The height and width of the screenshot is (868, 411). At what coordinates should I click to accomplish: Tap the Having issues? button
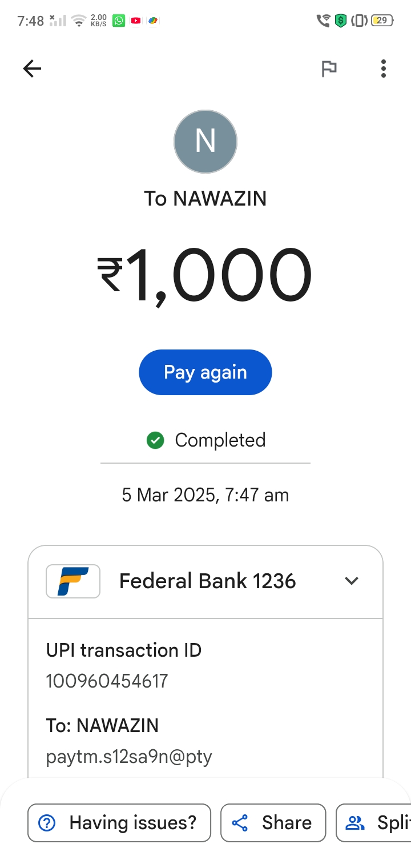click(119, 823)
